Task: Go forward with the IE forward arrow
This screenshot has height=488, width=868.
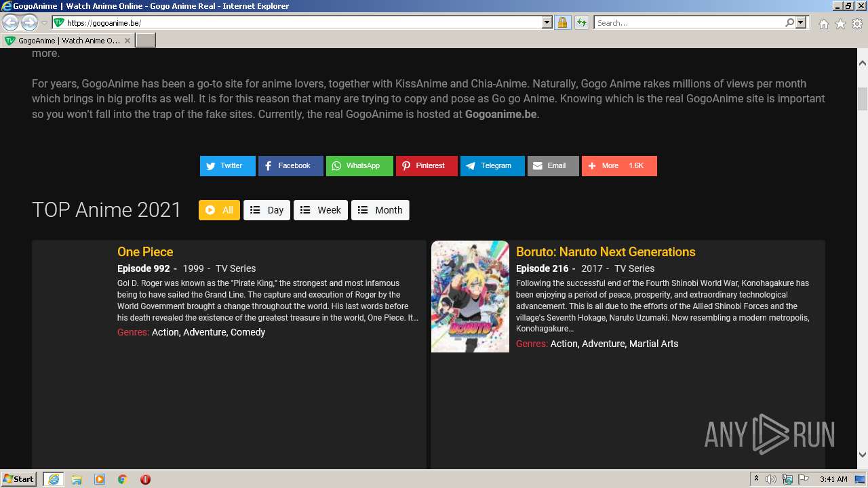Action: coord(29,23)
